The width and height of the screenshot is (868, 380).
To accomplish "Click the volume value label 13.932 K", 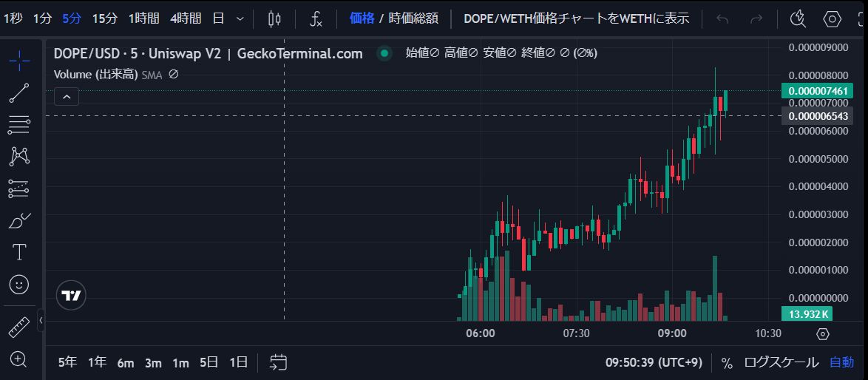I will (807, 314).
